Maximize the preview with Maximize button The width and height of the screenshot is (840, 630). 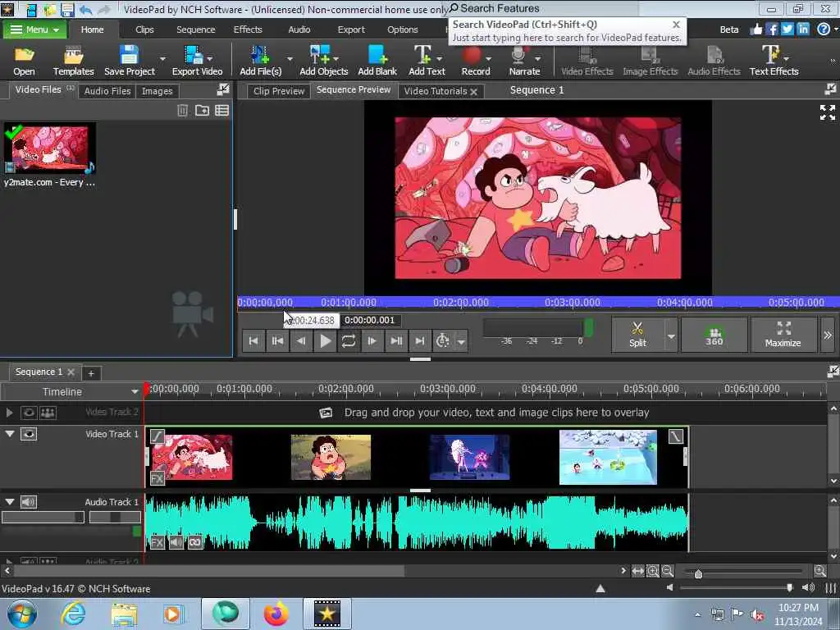(783, 335)
